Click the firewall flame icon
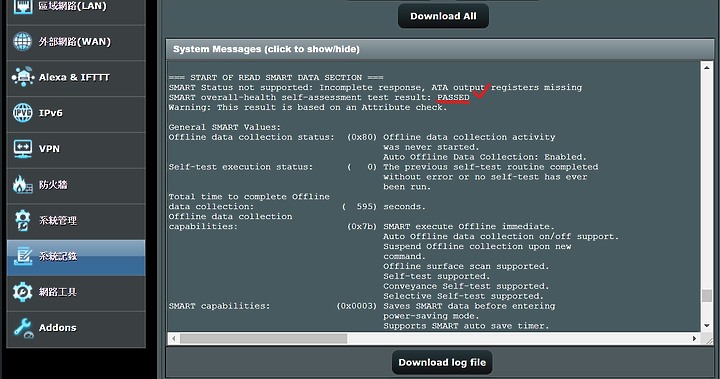The width and height of the screenshot is (720, 379). pos(22,184)
